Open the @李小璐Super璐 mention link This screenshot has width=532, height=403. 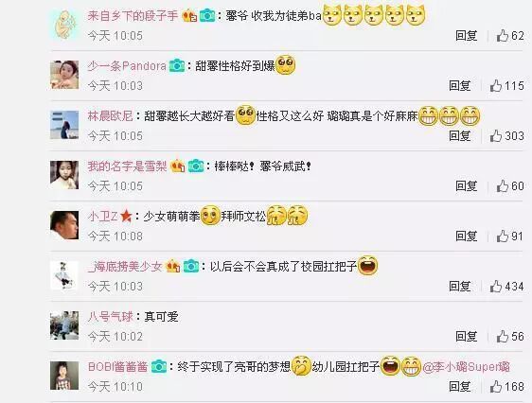pyautogui.click(x=466, y=367)
